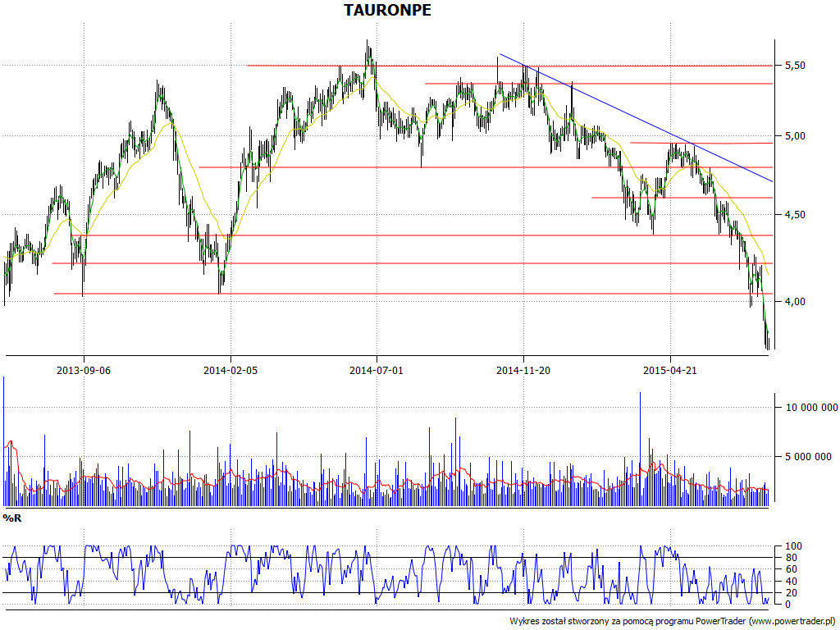Click the 2014-11-20 date label
The width and height of the screenshot is (840, 630).
click(x=523, y=370)
